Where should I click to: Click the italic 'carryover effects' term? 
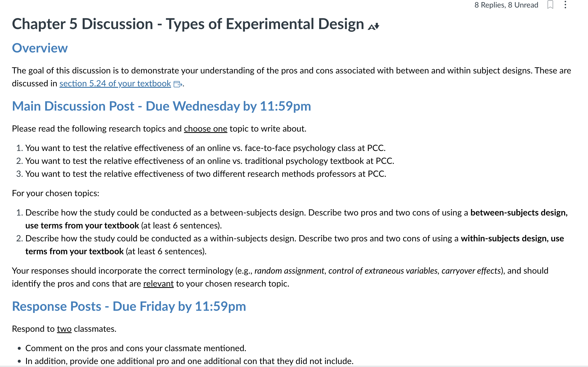coord(471,271)
